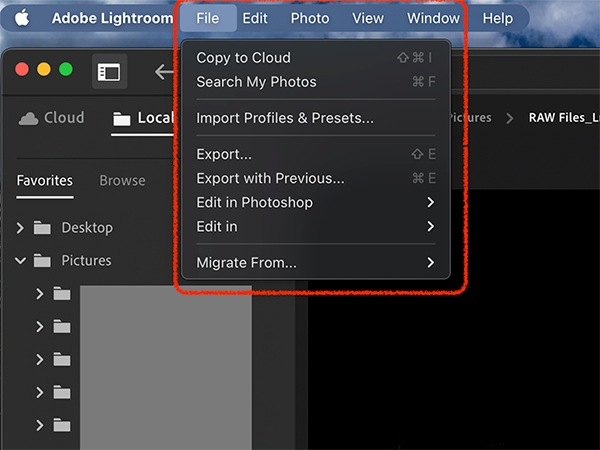Click the Desktop folder icon
600x450 pixels.
42,228
